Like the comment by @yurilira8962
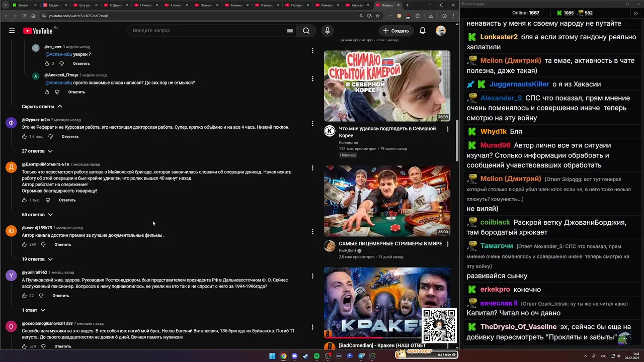Screen dimensions: 644x362 pyautogui.click(x=24, y=296)
